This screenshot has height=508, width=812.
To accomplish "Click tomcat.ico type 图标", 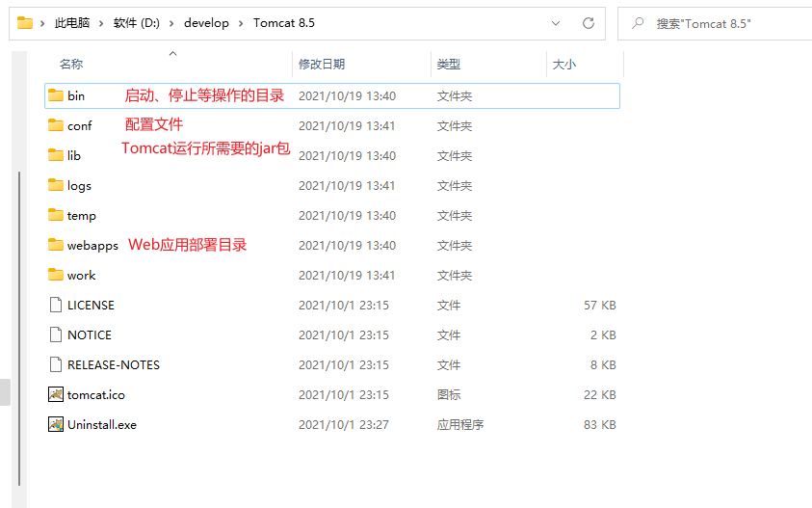I will tap(449, 395).
